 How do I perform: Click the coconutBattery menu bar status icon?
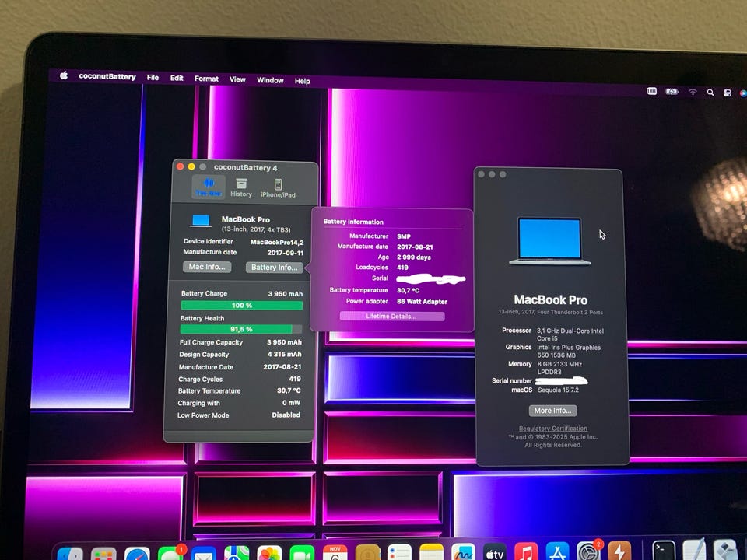[652, 91]
